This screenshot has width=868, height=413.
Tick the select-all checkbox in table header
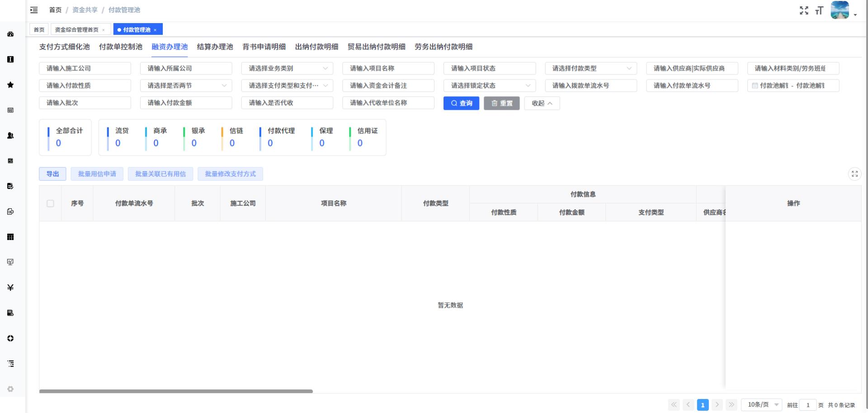click(x=50, y=203)
